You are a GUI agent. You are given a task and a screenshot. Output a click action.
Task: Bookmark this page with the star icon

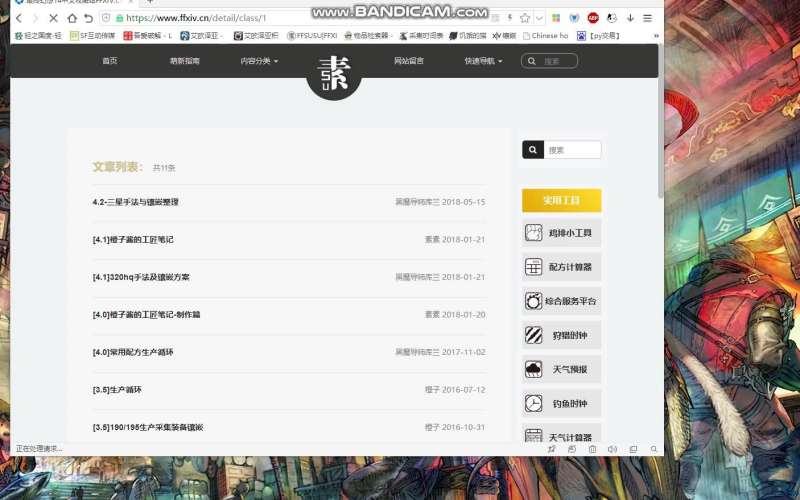pyautogui.click(x=524, y=18)
